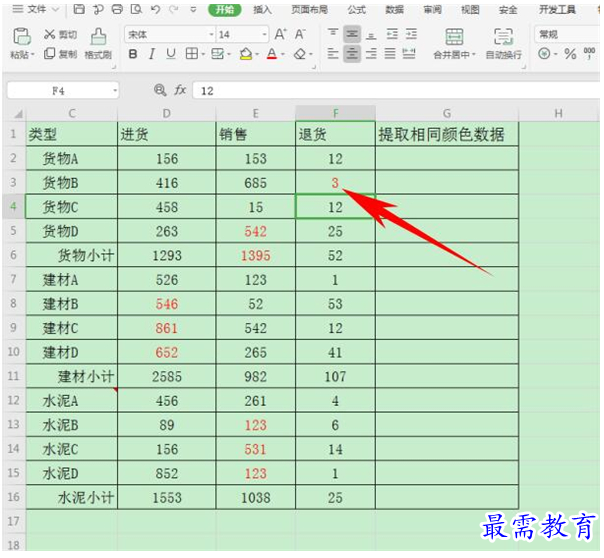Click the Copy (复制) icon
The height and width of the screenshot is (558, 604).
click(x=49, y=54)
